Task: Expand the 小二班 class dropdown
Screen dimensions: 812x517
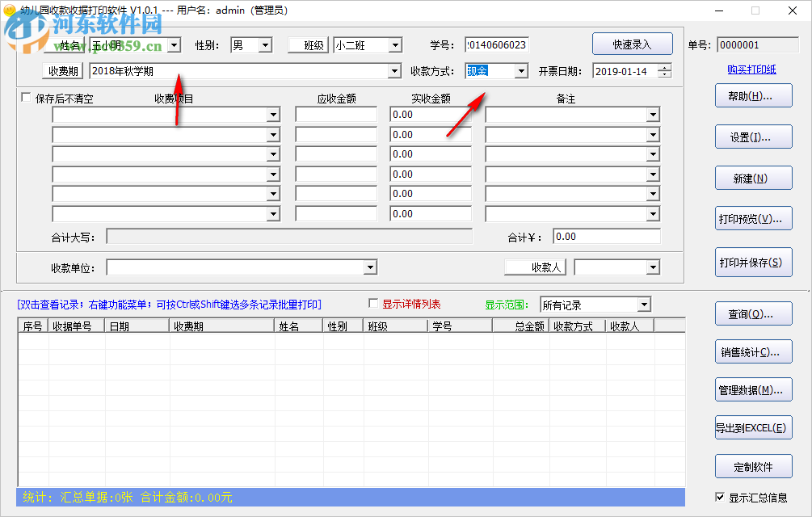Action: pos(396,45)
